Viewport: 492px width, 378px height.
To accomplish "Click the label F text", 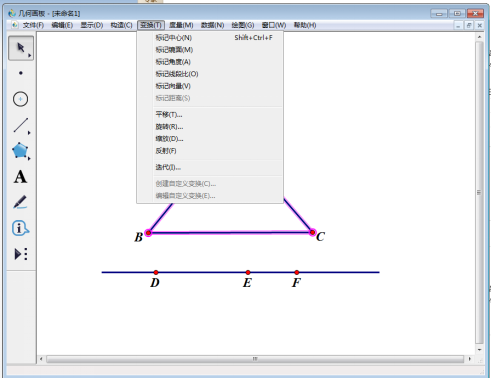I will (x=296, y=283).
